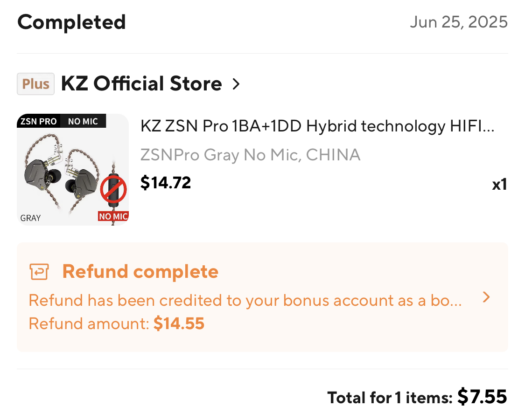Expand refund details with the orange chevron

tap(486, 297)
